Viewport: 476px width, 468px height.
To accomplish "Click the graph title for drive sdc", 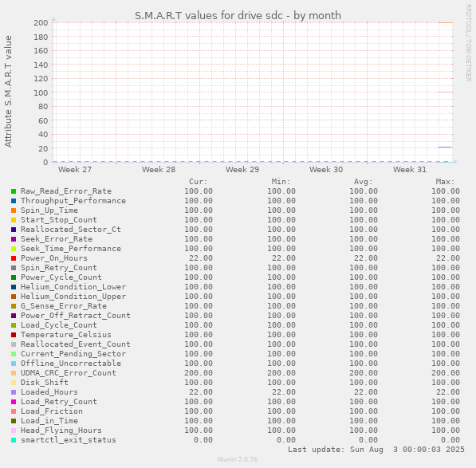I will pos(238,15).
